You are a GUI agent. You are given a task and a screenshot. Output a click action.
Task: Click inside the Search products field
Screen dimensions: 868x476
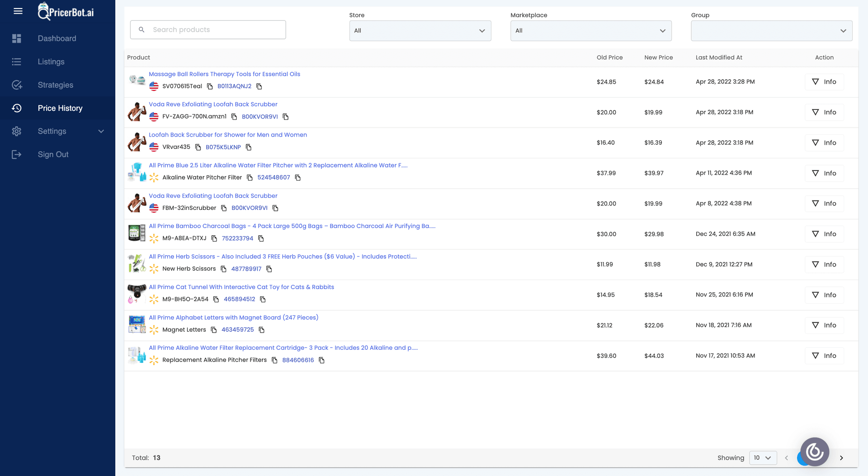pyautogui.click(x=208, y=29)
